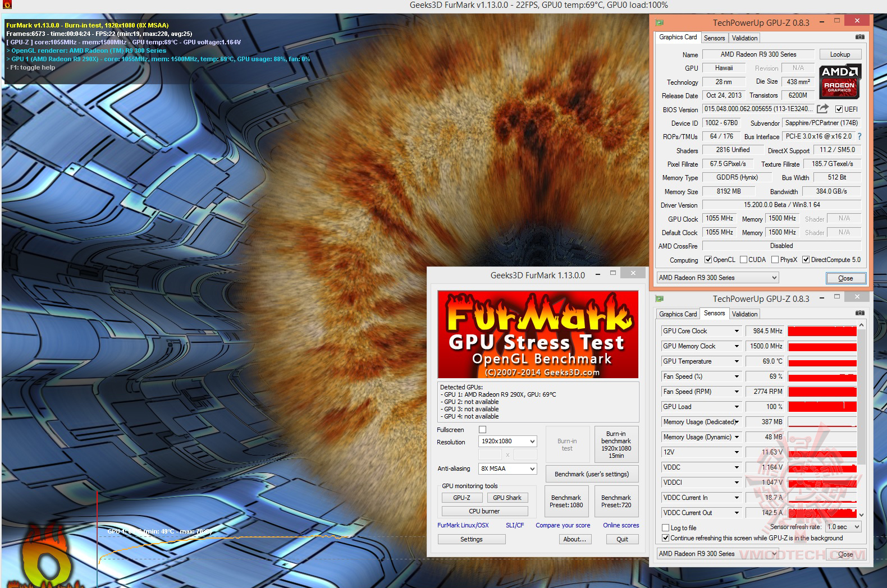Click the green chip icon in GPU-Z Graphics Card title bar
887x588 pixels.
660,22
